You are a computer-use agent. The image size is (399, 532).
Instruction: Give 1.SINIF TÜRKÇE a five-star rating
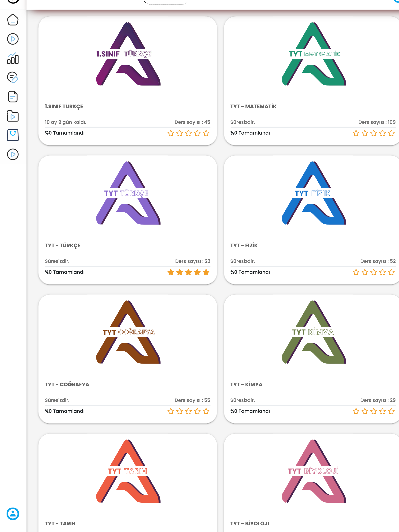206,133
